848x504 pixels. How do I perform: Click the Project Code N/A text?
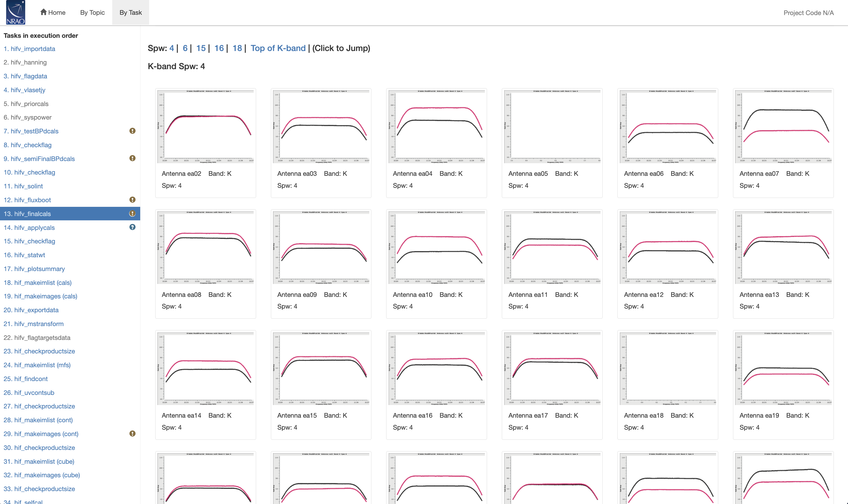coord(809,13)
